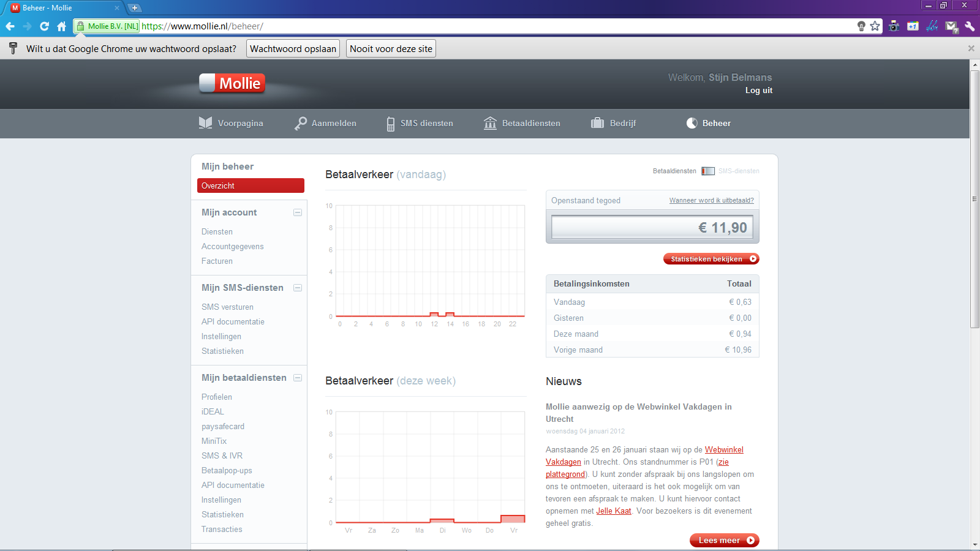The width and height of the screenshot is (980, 551).
Task: Click the camera screenshot extension icon
Action: (894, 26)
